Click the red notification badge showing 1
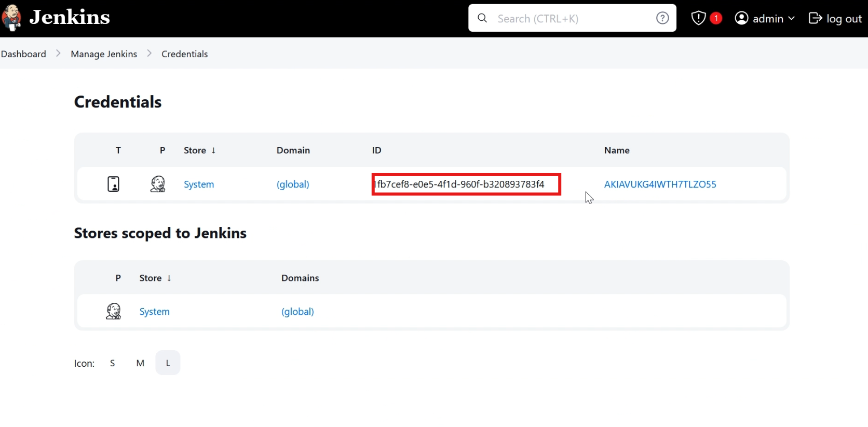The image size is (868, 427). [716, 18]
